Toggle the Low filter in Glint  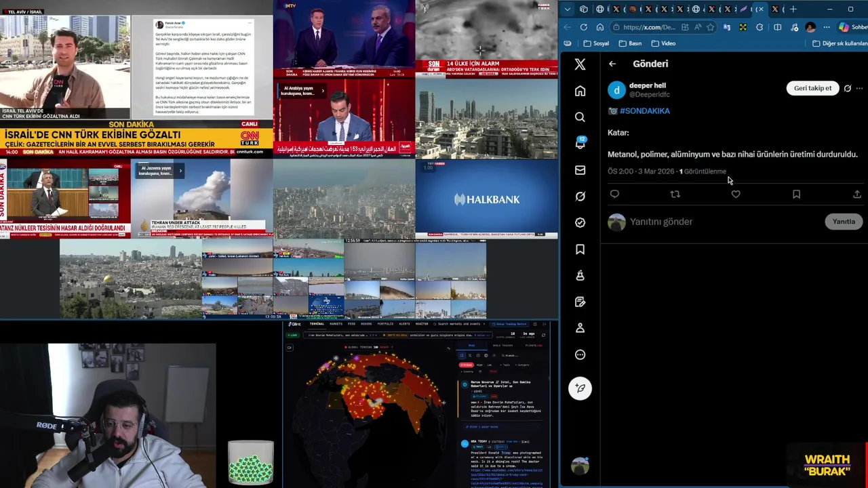click(489, 365)
